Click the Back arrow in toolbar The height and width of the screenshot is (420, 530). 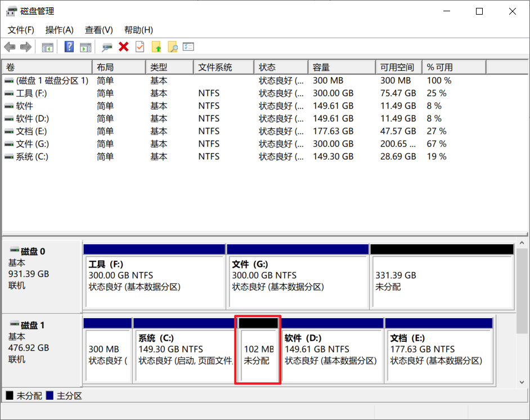pyautogui.click(x=10, y=47)
